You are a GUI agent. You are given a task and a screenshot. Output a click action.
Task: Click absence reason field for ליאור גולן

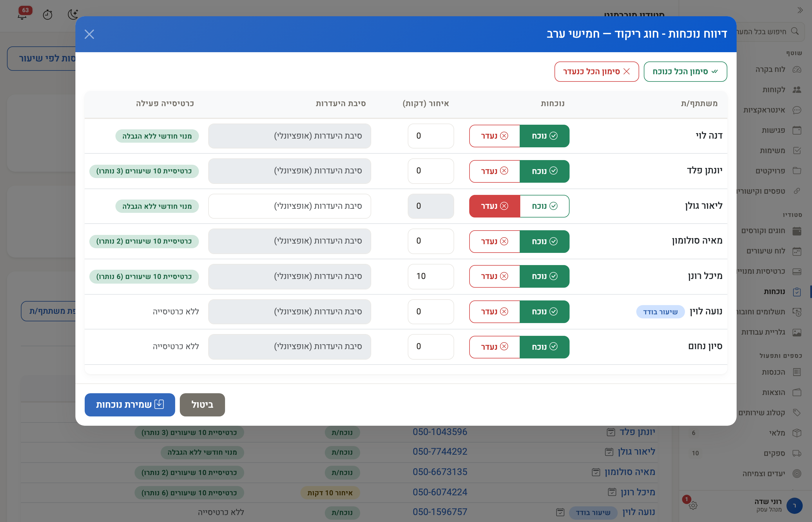pos(289,206)
